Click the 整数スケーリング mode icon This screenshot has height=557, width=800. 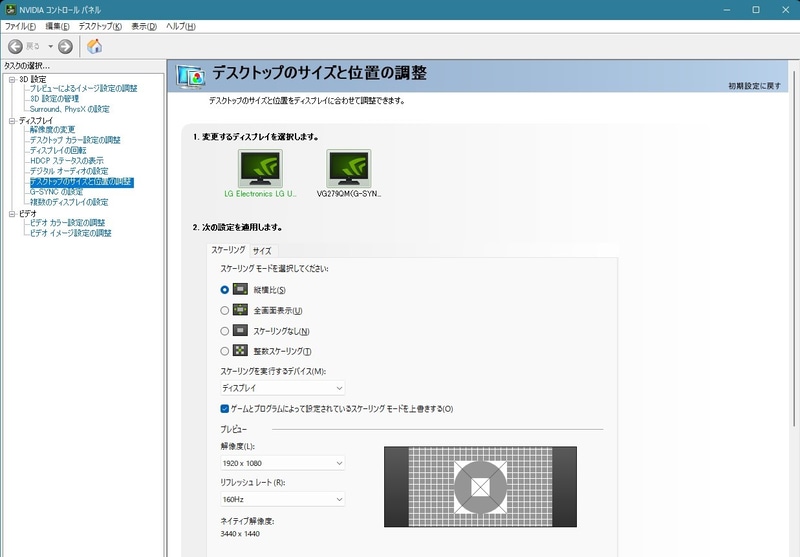pyautogui.click(x=240, y=350)
